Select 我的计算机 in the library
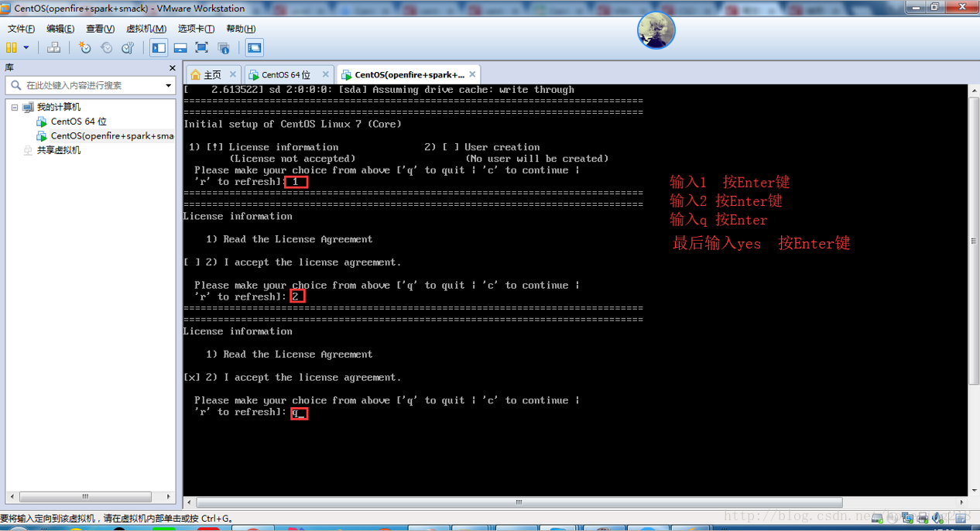 pos(59,107)
